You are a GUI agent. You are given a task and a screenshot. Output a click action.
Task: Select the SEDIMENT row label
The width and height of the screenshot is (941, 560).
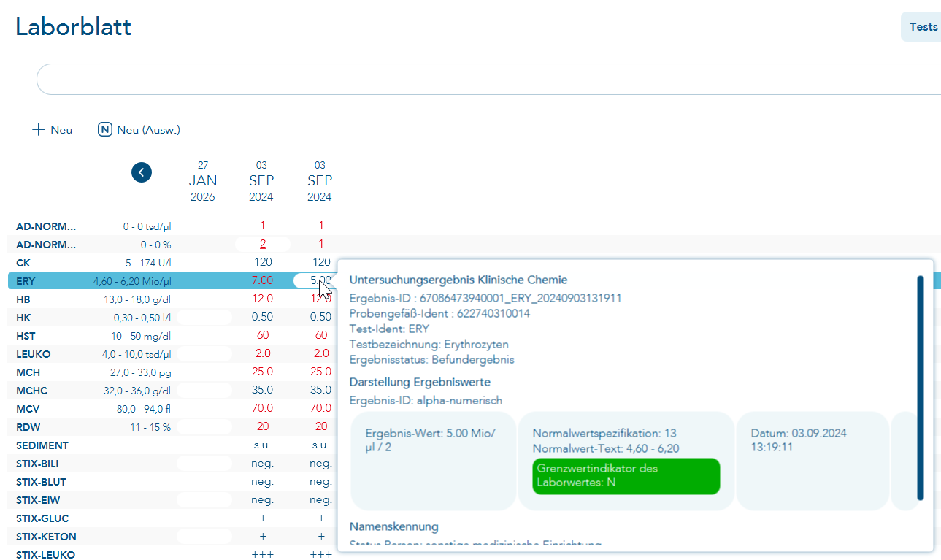(x=42, y=445)
